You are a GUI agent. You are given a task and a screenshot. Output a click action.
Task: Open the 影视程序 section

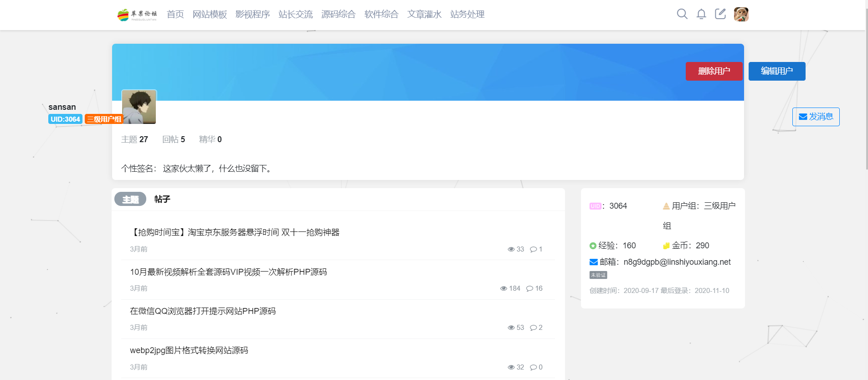pos(252,15)
